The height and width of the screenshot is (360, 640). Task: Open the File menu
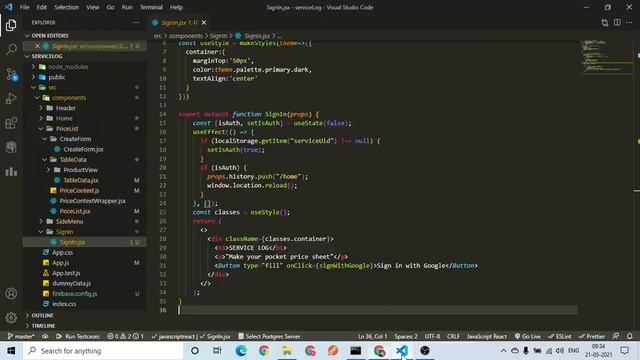click(x=24, y=7)
